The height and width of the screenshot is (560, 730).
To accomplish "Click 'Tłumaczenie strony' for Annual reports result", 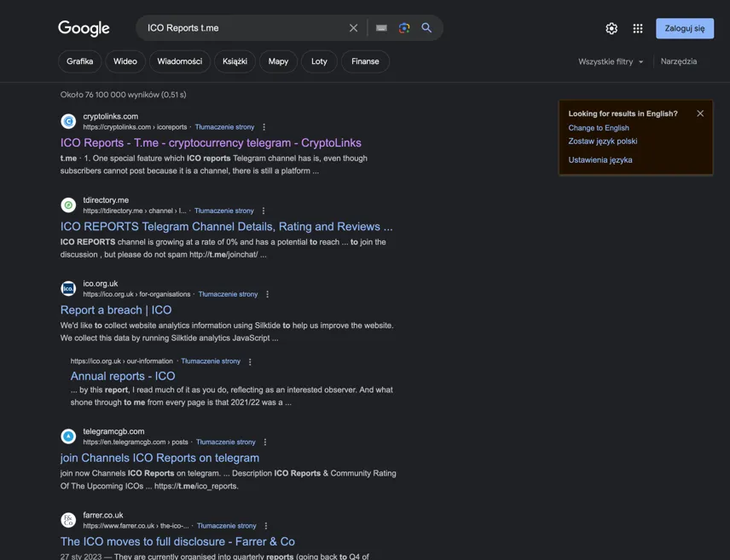I will coord(211,361).
